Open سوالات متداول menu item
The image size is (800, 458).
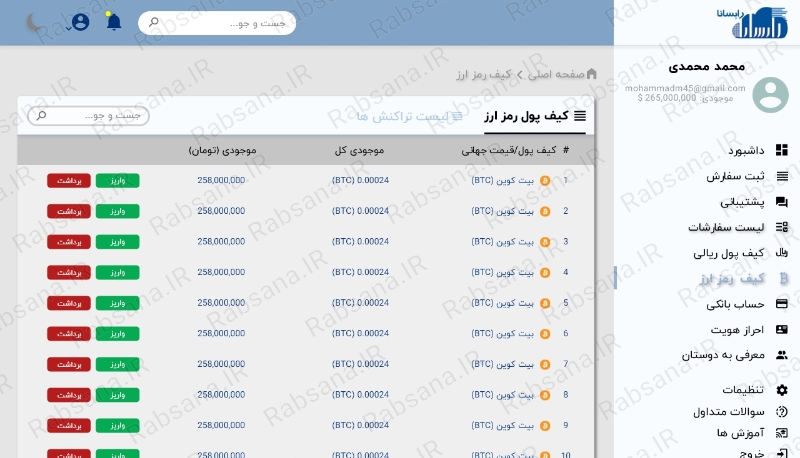click(x=729, y=412)
